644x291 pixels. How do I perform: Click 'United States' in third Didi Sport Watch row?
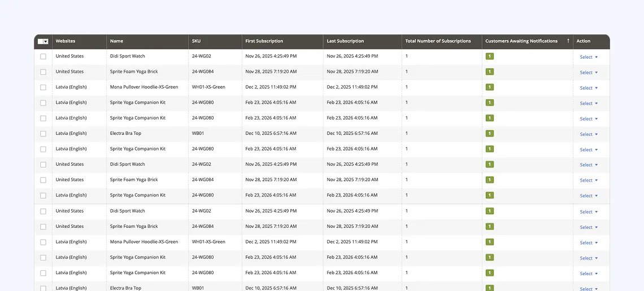point(69,211)
